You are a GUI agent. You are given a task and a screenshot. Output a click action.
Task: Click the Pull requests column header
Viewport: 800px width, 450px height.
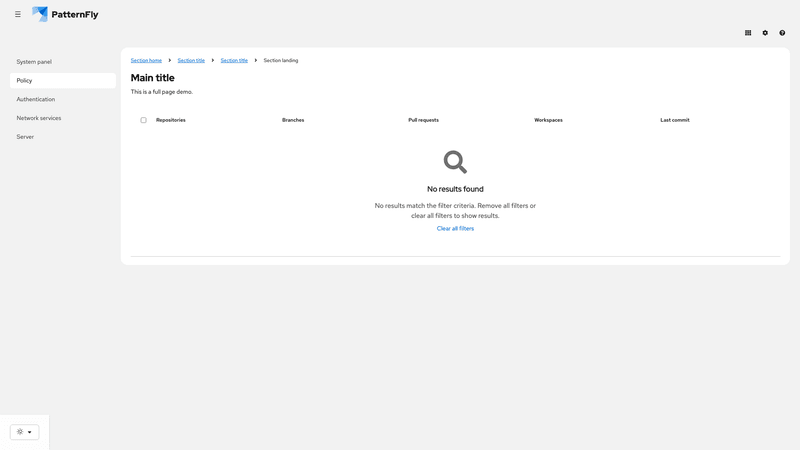click(x=423, y=120)
